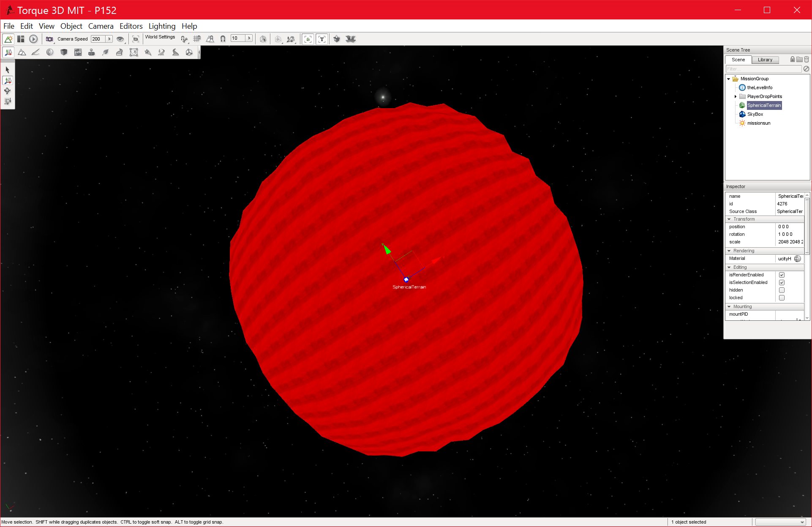
Task: Toggle the soft snap magnet icon
Action: (223, 39)
